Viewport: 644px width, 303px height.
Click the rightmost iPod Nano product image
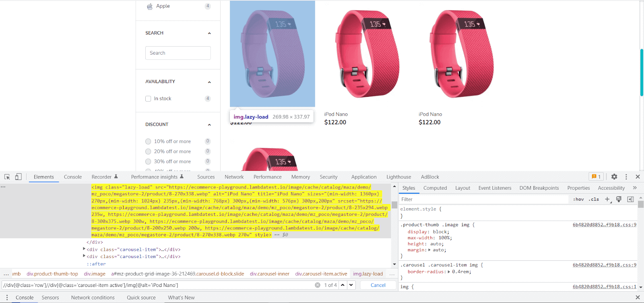461,54
